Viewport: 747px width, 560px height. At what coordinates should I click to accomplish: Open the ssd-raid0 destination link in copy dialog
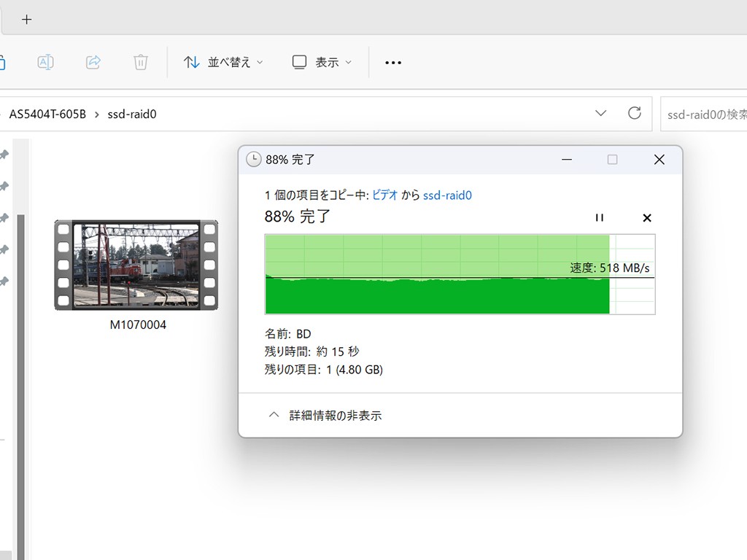(447, 195)
